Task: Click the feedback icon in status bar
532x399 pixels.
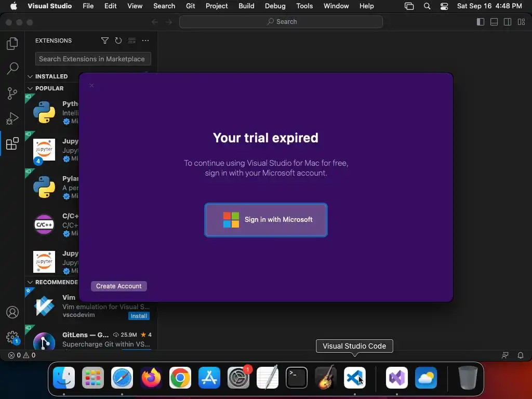Action: (x=505, y=355)
